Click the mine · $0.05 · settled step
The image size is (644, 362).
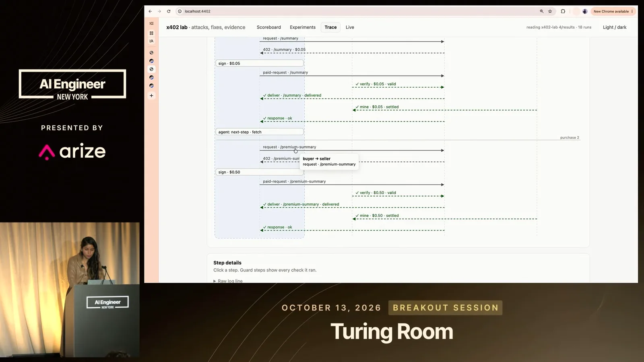click(x=445, y=108)
